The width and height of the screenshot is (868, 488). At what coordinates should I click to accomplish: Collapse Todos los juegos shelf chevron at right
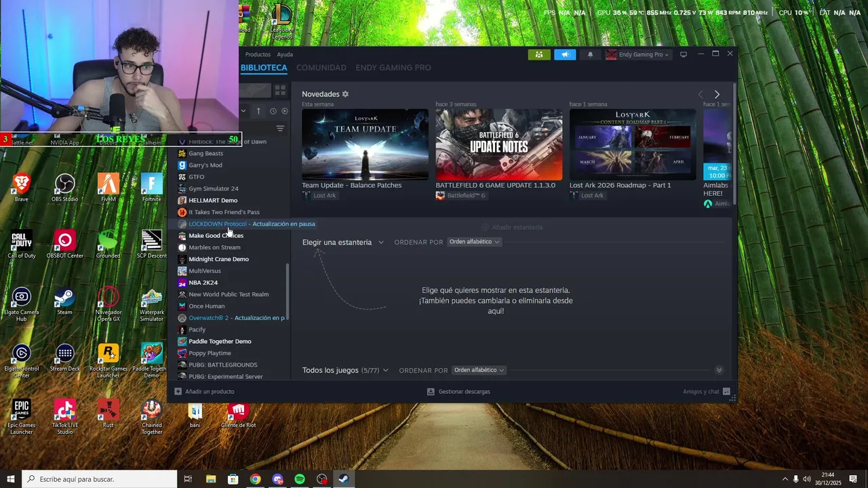pyautogui.click(x=719, y=370)
